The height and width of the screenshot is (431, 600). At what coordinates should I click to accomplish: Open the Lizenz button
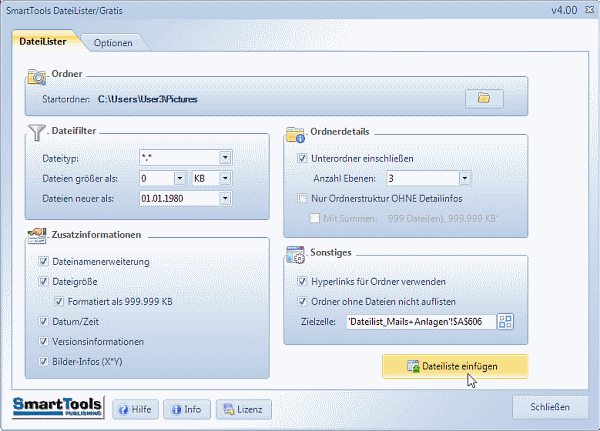pyautogui.click(x=244, y=410)
